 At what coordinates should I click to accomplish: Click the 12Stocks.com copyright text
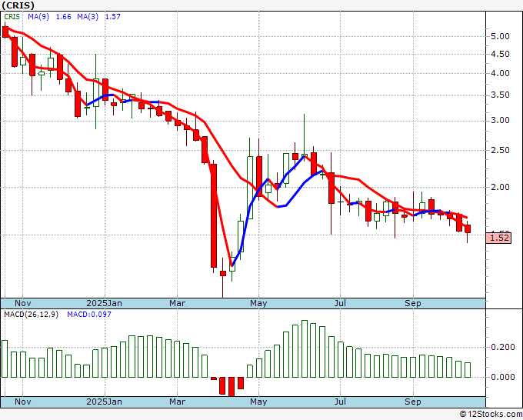click(491, 414)
